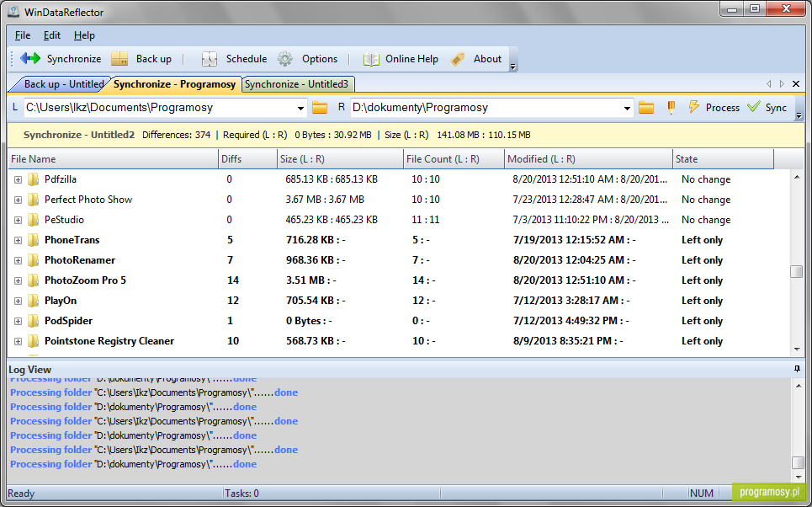Pin the Log View panel

pos(797,369)
